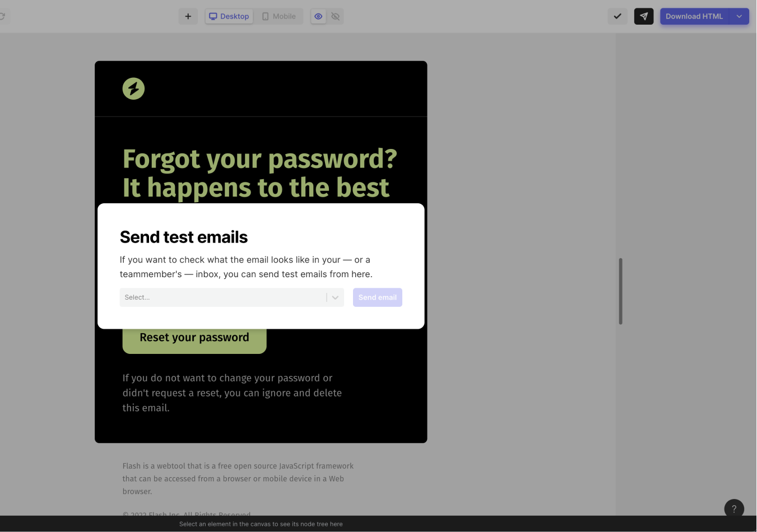The image size is (757, 532).
Task: Open the Select field's chevron arrow
Action: pyautogui.click(x=335, y=297)
